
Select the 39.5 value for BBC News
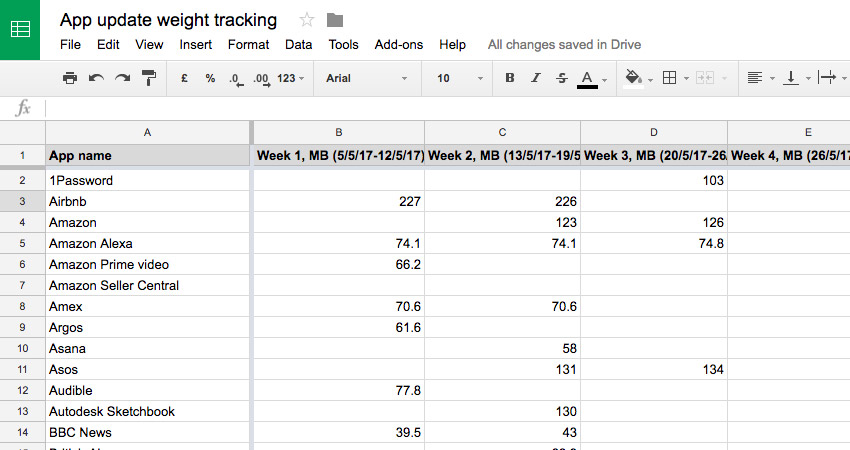click(x=339, y=432)
